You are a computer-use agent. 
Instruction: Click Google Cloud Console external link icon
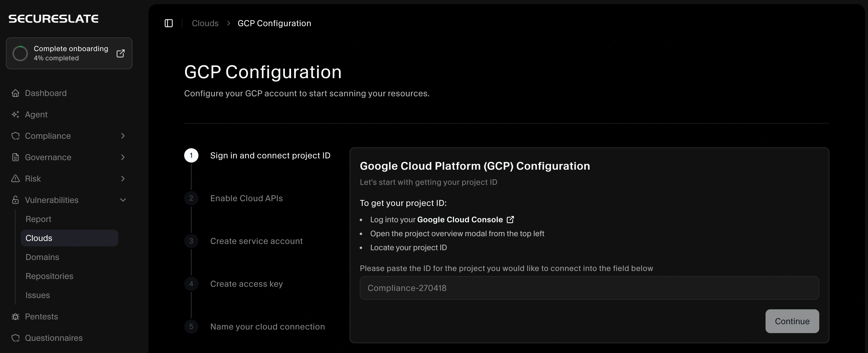(510, 220)
